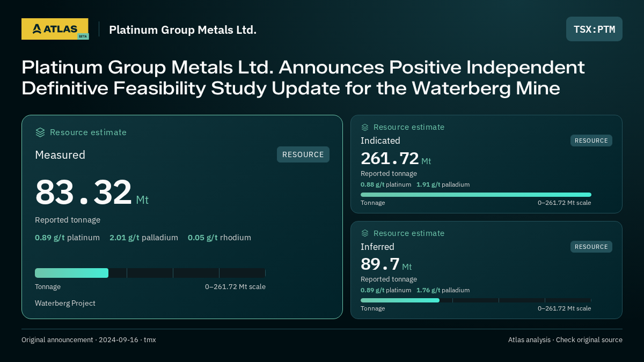Click the Measured heading
Viewport: 644px width, 362px height.
(60, 155)
